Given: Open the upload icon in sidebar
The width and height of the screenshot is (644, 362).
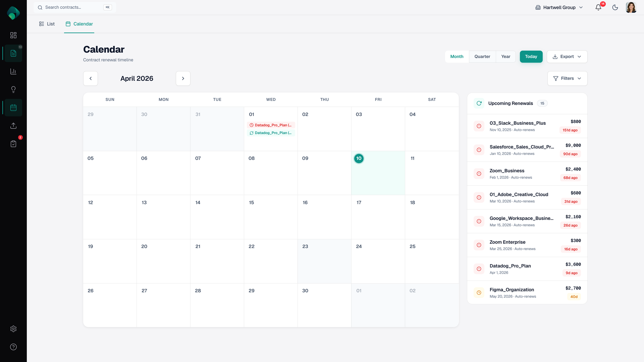Looking at the screenshot, I should (x=13, y=126).
